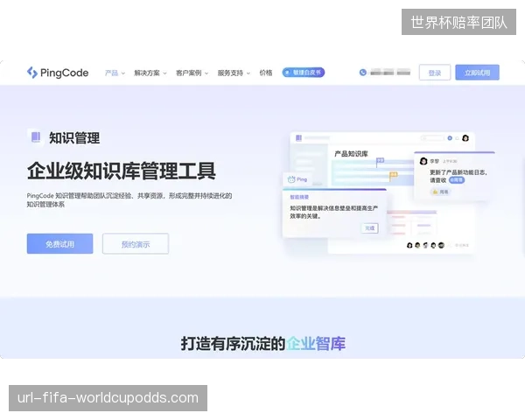Click the 立即试用 button
Screen dimensions: 525x420
[x=477, y=73]
